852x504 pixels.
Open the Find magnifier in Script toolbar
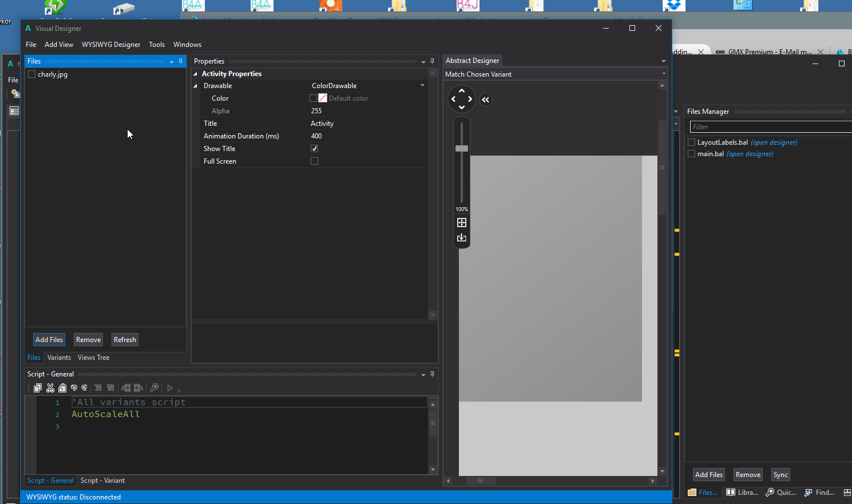tap(154, 388)
